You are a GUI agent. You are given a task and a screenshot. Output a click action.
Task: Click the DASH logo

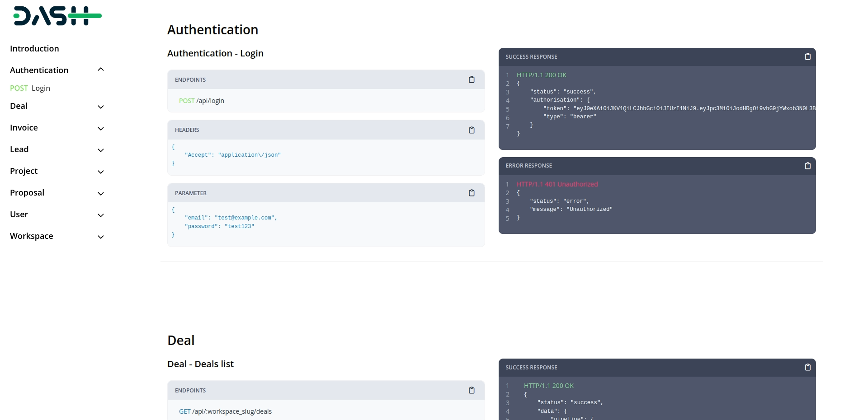coord(57,16)
